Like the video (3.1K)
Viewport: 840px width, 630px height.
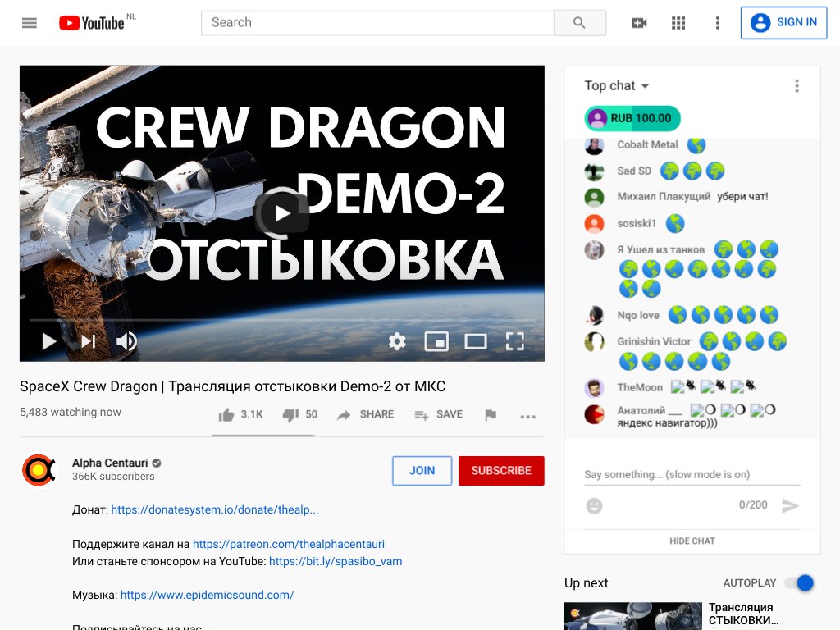(x=240, y=414)
